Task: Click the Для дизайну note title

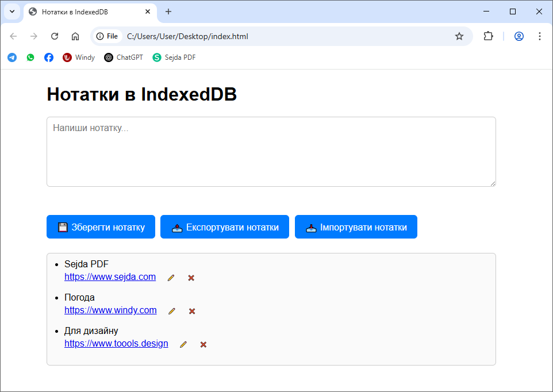Action: [x=91, y=330]
